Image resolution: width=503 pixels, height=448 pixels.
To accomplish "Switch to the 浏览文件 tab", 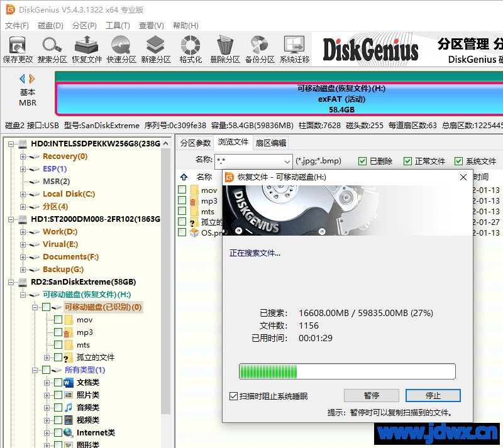I will (x=233, y=142).
